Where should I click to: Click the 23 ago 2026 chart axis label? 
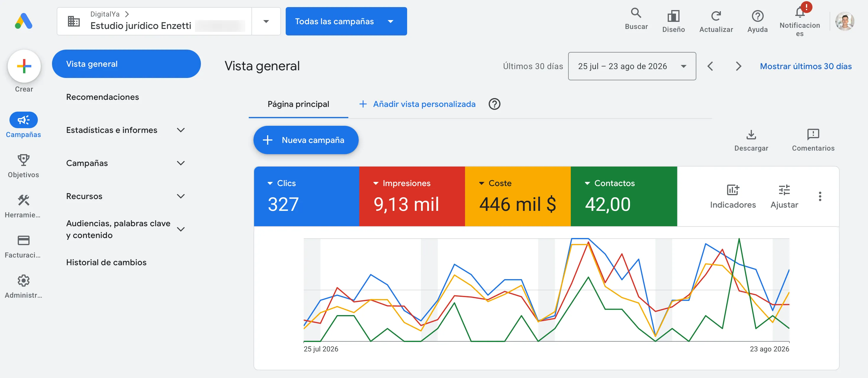(769, 349)
